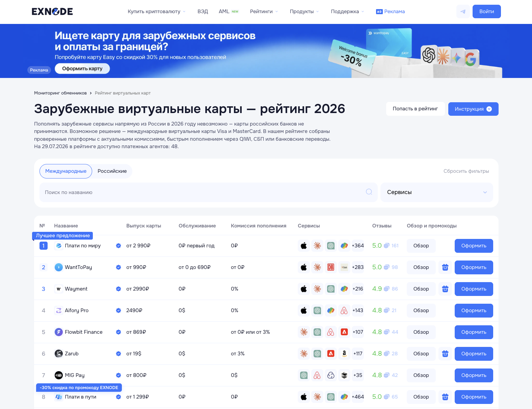Click Оформить карту banner button
Viewport: 532px width, 409px height.
point(82,69)
